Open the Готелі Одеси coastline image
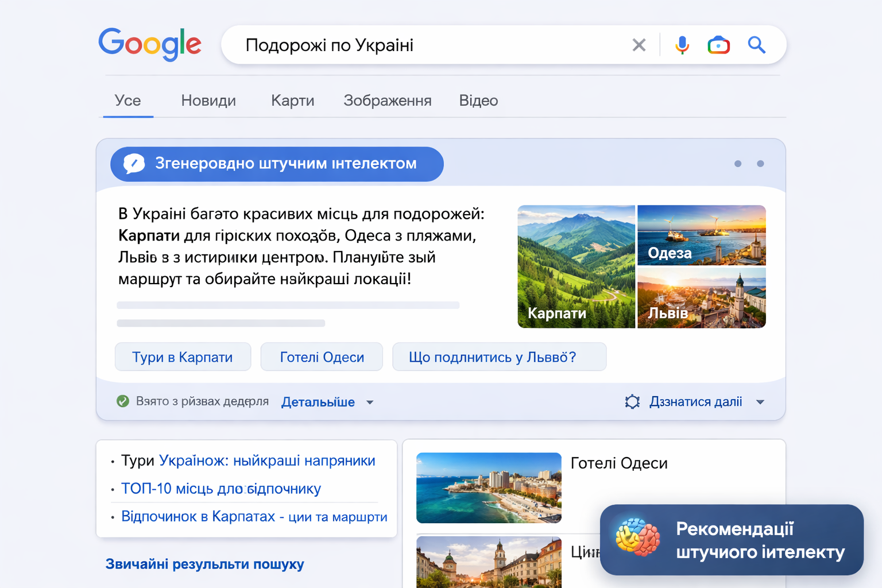The width and height of the screenshot is (882, 588). [x=489, y=488]
